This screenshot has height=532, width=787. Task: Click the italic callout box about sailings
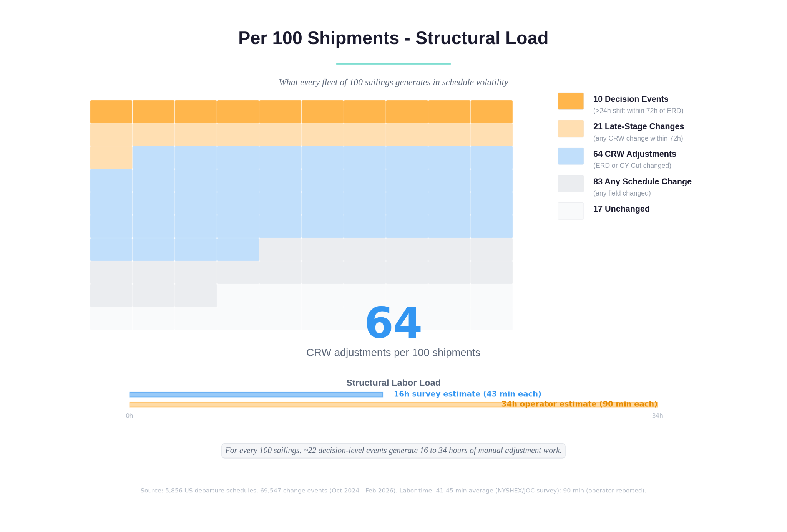click(x=393, y=451)
